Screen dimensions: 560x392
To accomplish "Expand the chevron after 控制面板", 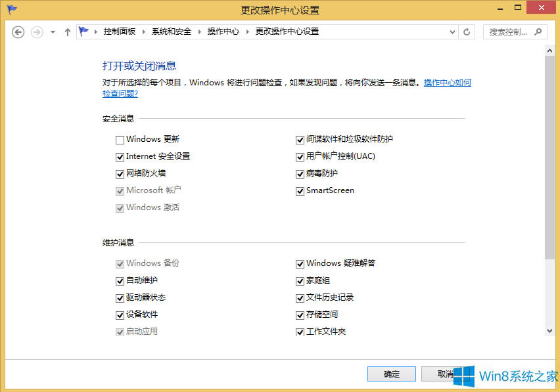I will click(x=143, y=30).
